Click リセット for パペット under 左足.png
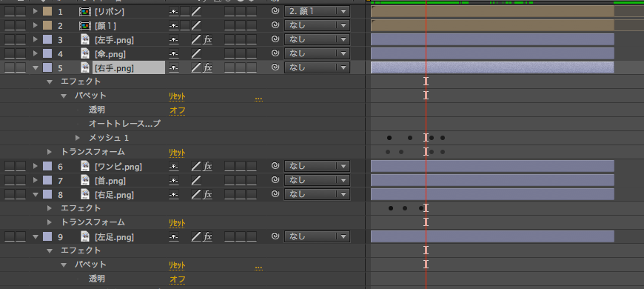The height and width of the screenshot is (289, 644). click(177, 265)
